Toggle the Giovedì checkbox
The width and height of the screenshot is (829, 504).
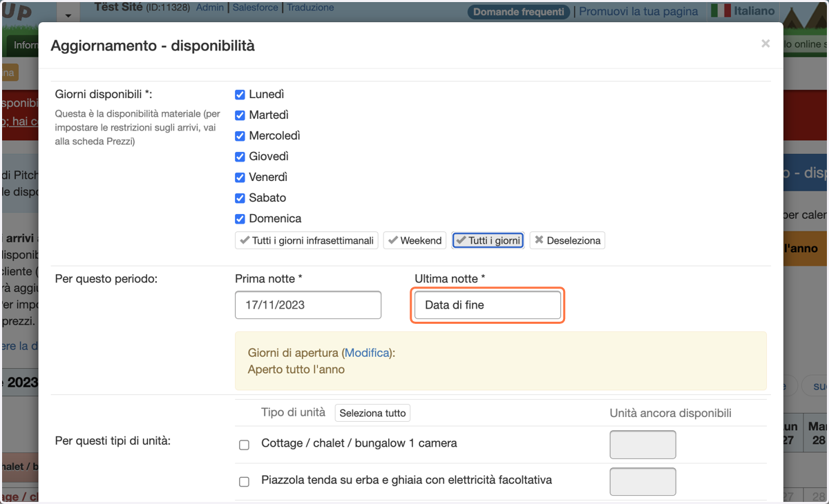point(240,157)
